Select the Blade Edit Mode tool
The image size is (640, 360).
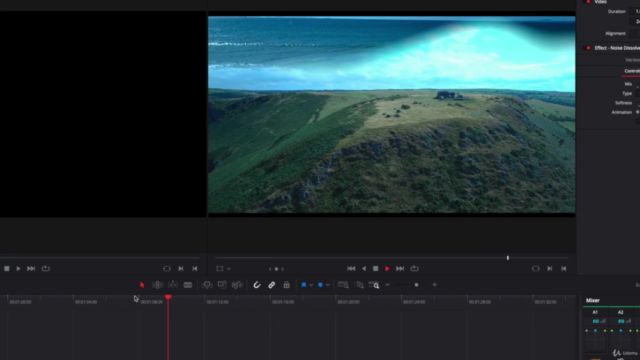point(188,285)
